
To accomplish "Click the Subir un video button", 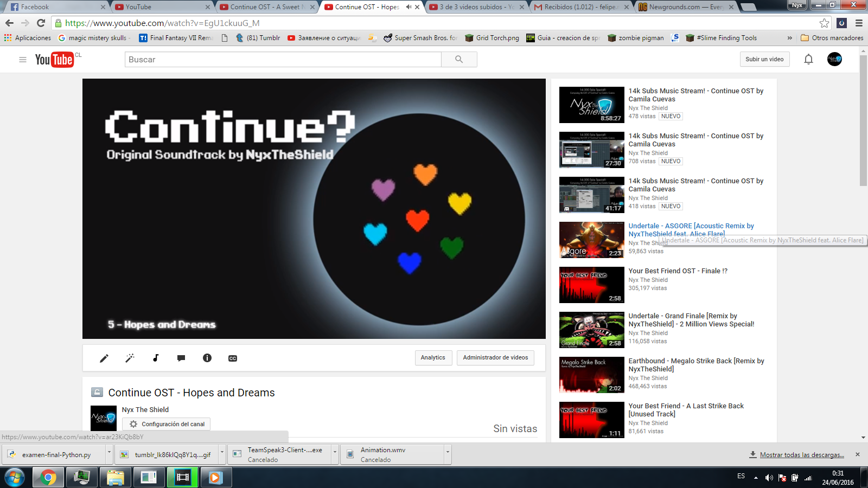I will 764,59.
